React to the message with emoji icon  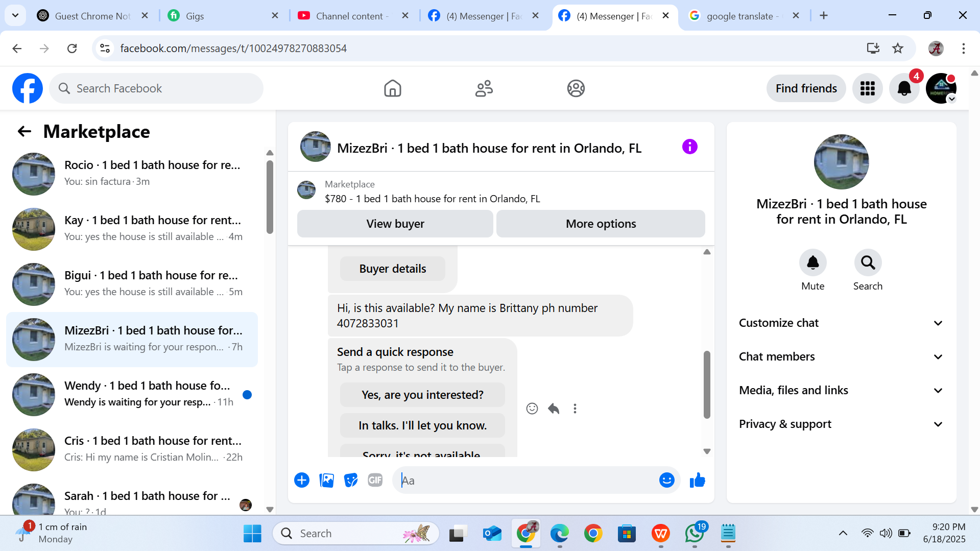point(532,409)
